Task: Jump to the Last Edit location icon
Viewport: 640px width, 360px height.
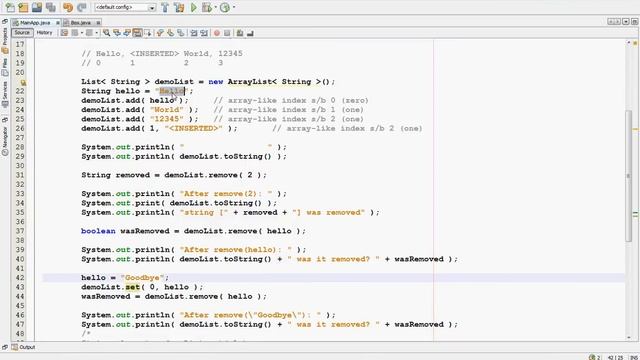Action: coord(64,33)
